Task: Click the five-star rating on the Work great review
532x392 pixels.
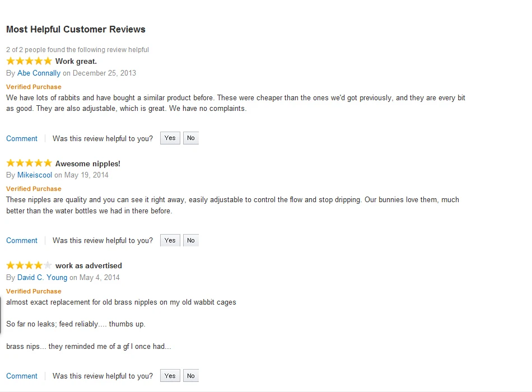Action: [29, 61]
